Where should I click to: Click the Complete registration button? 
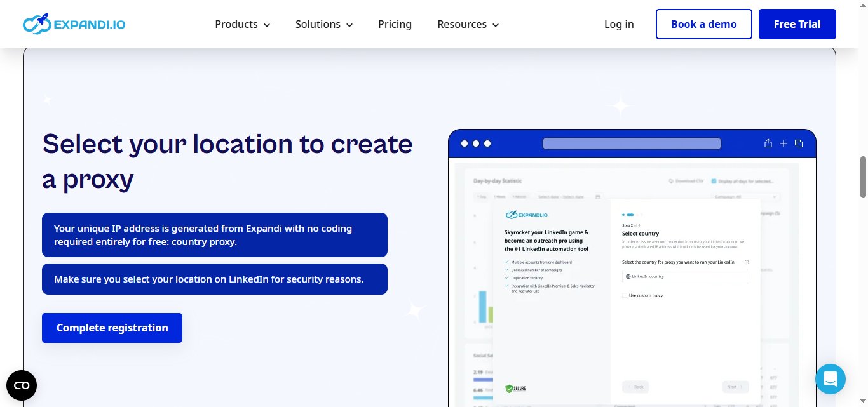pos(112,328)
